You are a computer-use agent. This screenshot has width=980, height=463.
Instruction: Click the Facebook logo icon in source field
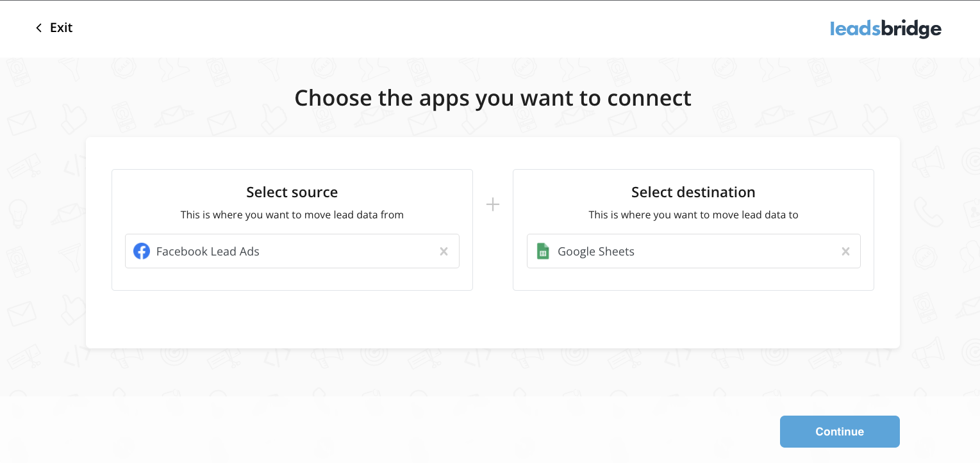[142, 251]
